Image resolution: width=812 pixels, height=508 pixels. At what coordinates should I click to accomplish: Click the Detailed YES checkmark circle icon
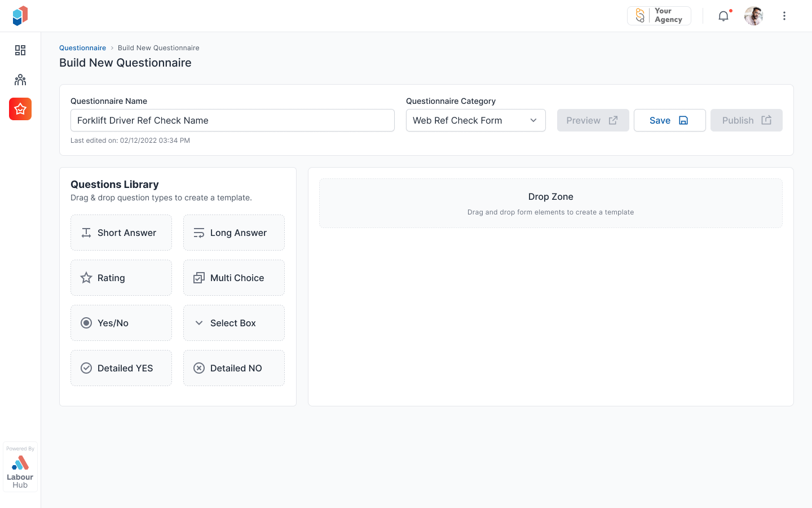click(x=86, y=368)
